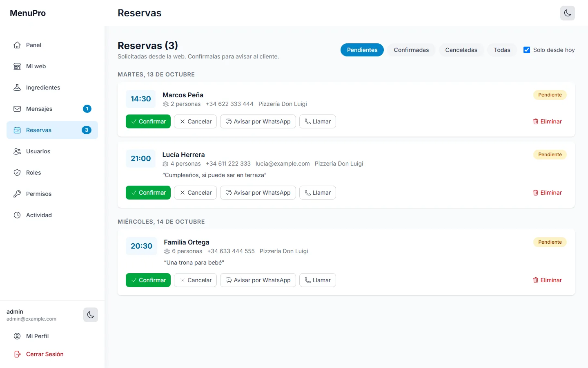Click the 21:00 time chip
Viewport: 588px width, 368px height.
[140, 159]
